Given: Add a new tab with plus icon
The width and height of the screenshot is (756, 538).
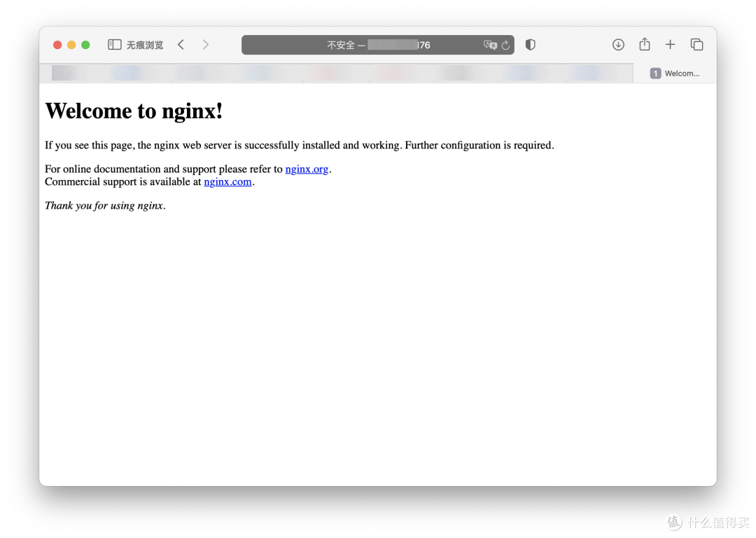Looking at the screenshot, I should click(x=670, y=45).
